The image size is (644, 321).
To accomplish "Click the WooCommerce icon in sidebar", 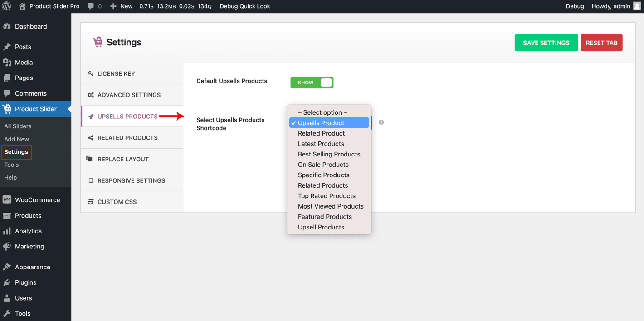I will point(7,200).
